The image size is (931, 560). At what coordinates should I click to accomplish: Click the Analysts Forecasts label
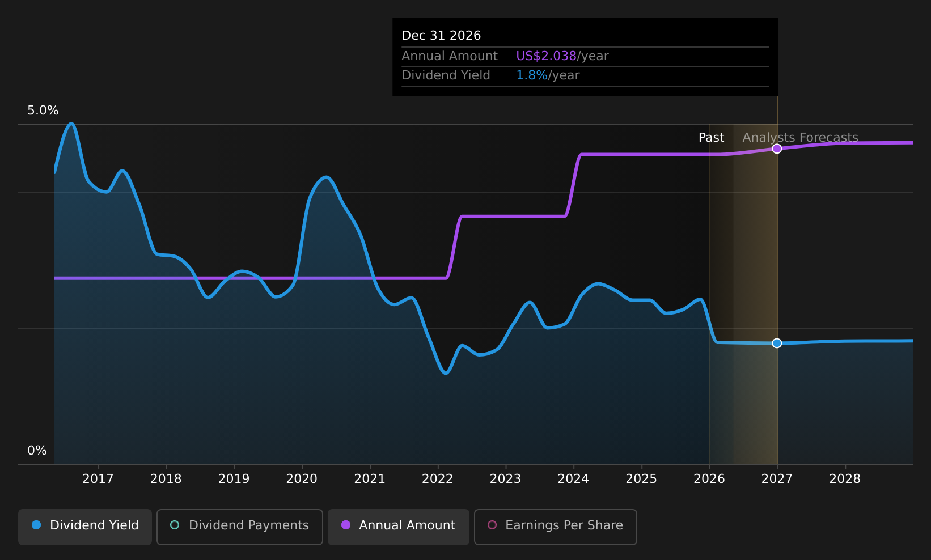point(800,138)
